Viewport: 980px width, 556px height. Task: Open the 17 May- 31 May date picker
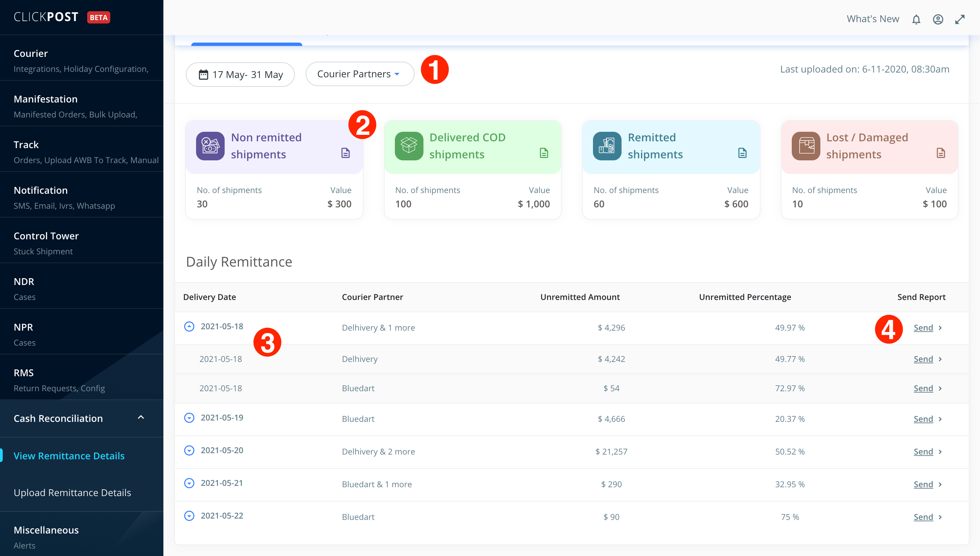click(240, 75)
